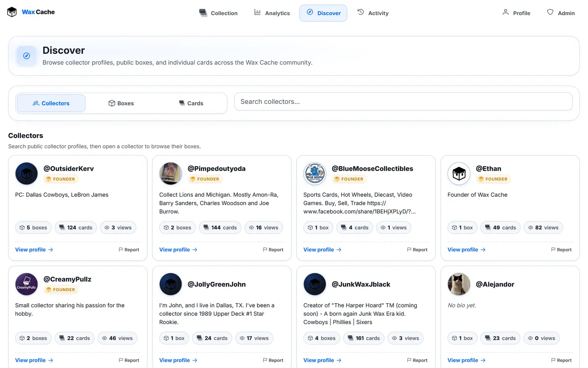Click the Wax Cache logo icon
This screenshot has width=588, height=368.
12,12
